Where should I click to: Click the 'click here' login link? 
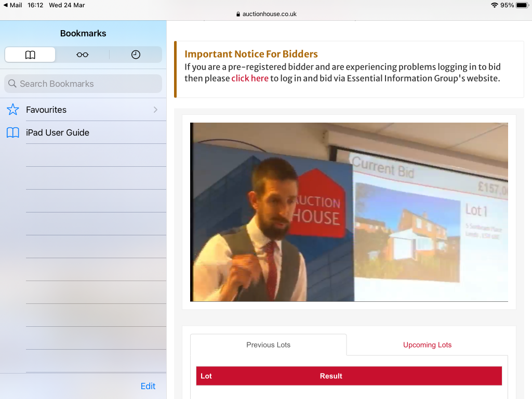coord(250,78)
